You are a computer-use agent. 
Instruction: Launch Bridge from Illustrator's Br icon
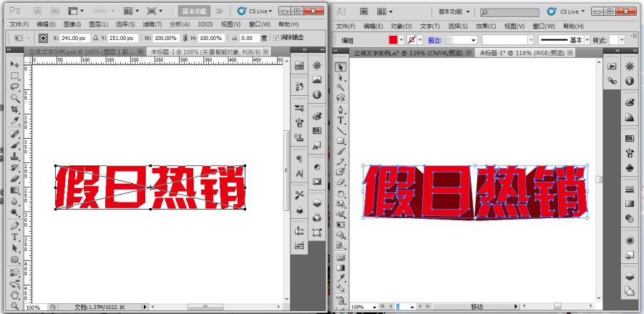coord(364,12)
